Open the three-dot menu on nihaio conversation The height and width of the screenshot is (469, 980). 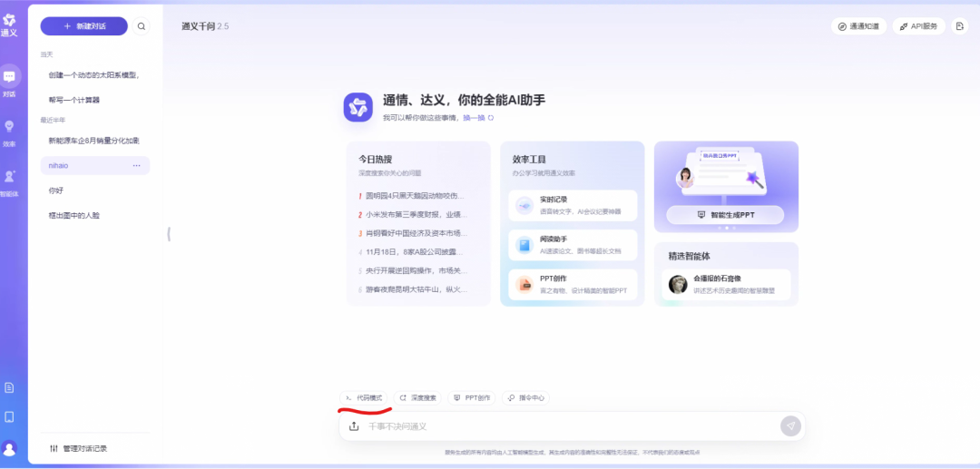(136, 165)
